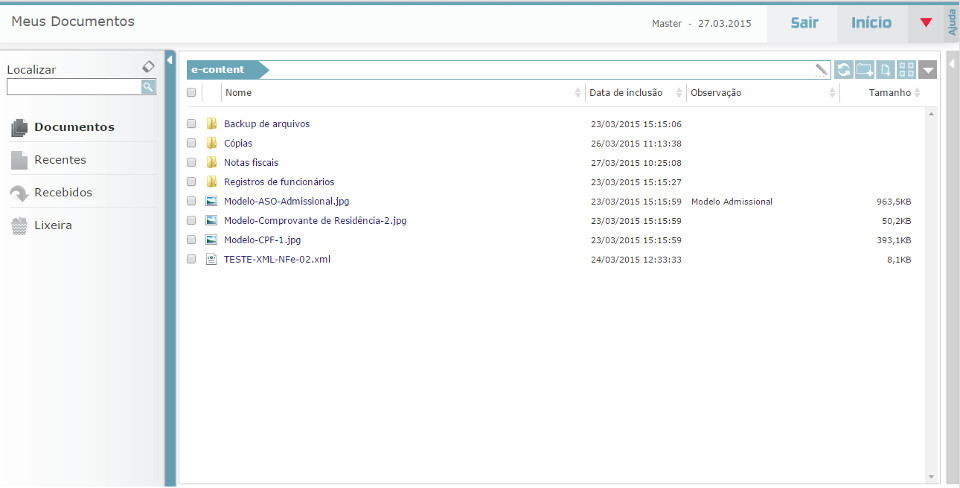Sort the list by the Tamanho column

point(888,93)
